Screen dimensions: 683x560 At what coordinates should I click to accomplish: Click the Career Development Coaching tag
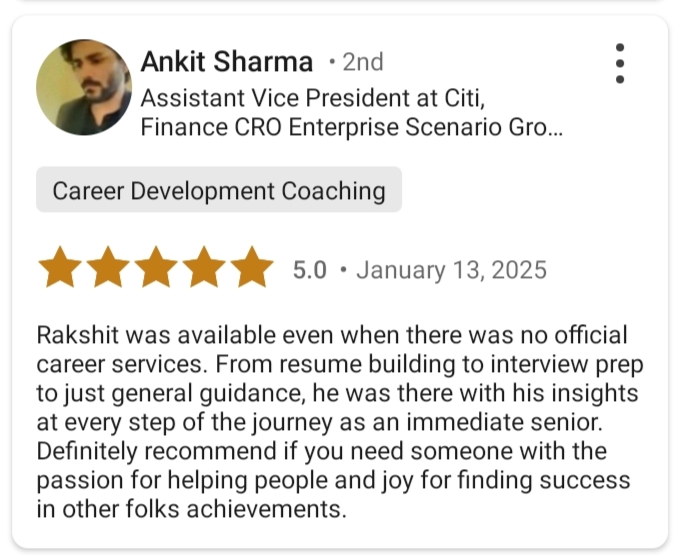pyautogui.click(x=219, y=190)
